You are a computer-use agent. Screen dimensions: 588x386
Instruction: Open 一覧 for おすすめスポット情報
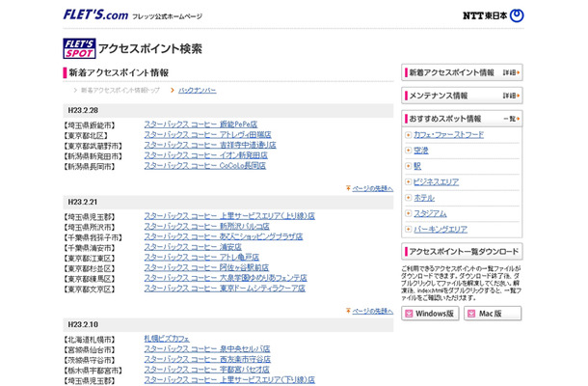click(511, 119)
